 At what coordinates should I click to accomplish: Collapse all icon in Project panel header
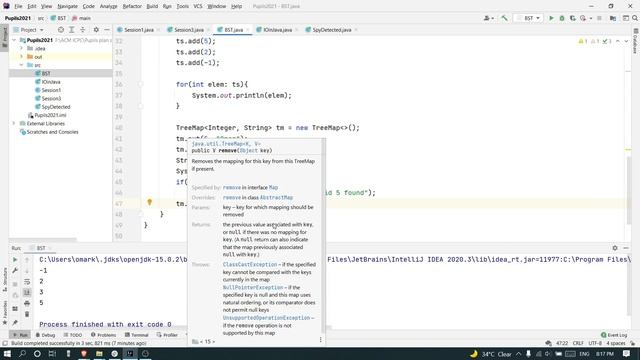(82, 30)
